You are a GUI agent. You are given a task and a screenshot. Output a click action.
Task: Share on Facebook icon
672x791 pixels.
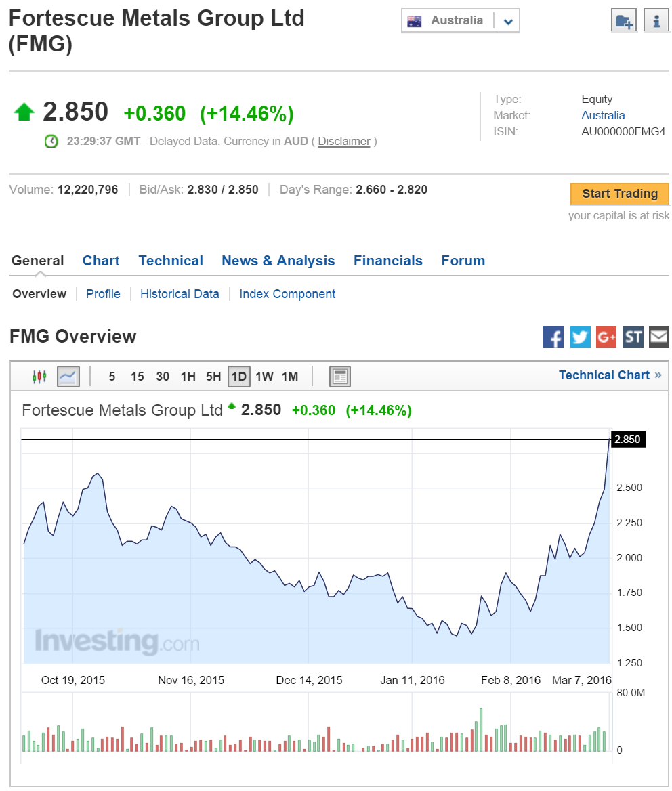pos(553,337)
